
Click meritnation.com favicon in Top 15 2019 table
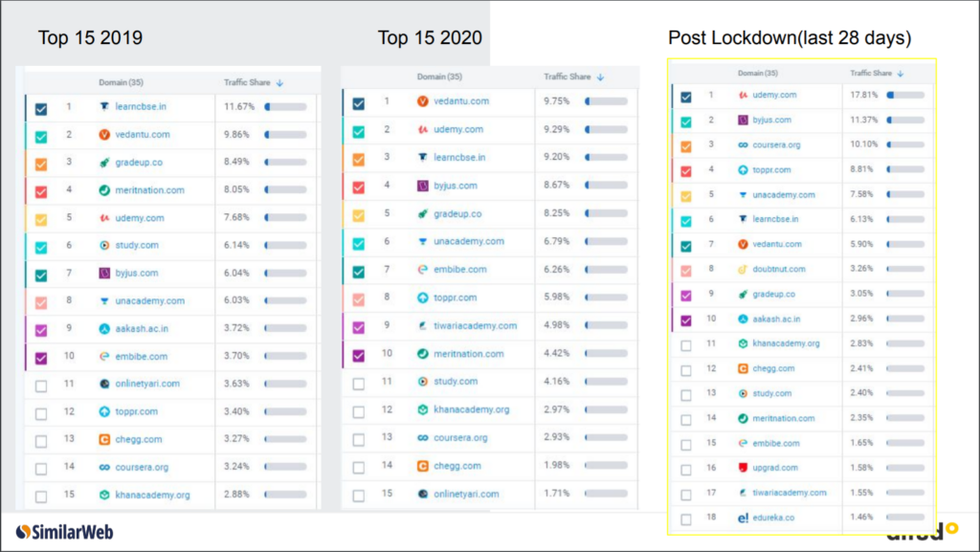[104, 189]
